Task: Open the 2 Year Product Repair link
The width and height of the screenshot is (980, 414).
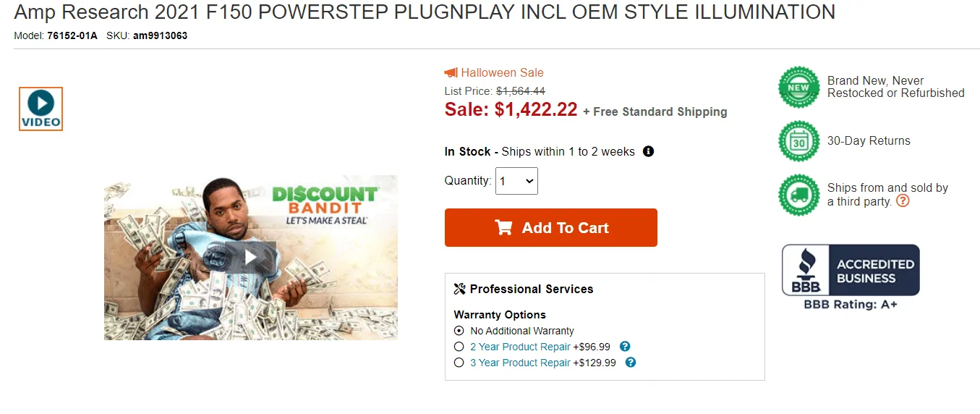Action: pos(520,347)
